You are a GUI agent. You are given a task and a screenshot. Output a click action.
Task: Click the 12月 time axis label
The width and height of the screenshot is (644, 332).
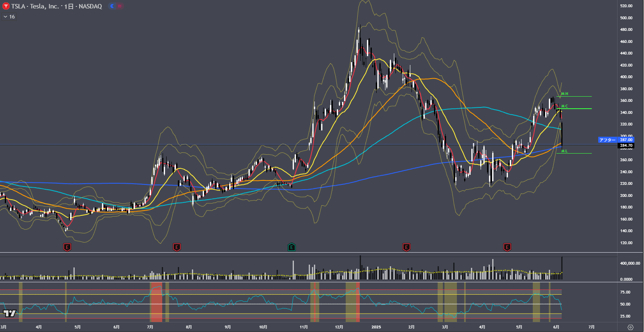[x=339, y=327]
